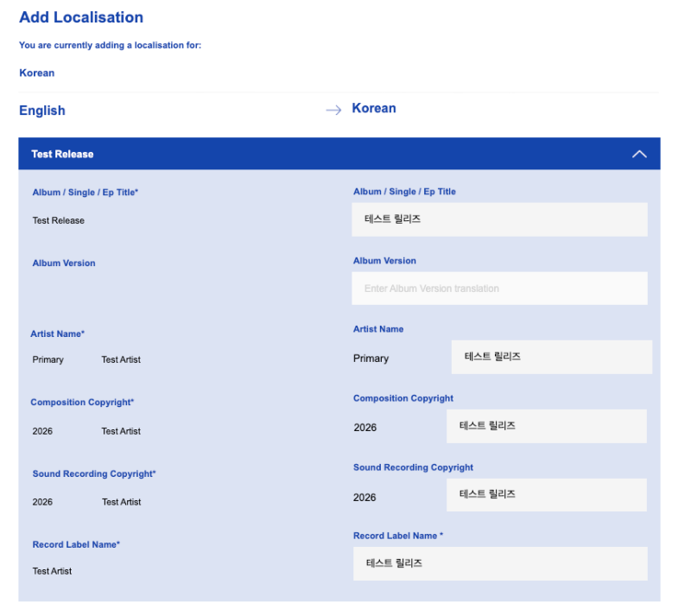The width and height of the screenshot is (691, 616).
Task: Click the Album Version translation input field
Action: tap(499, 289)
